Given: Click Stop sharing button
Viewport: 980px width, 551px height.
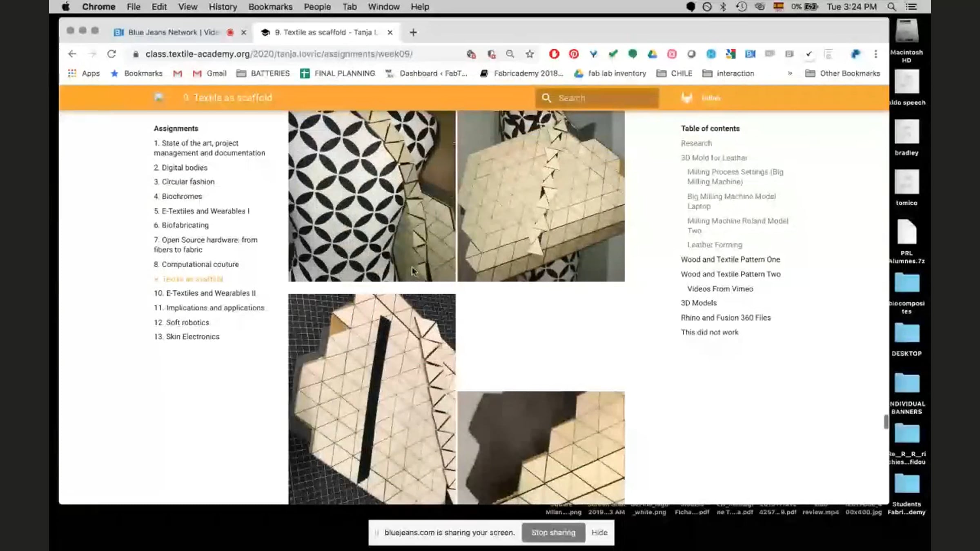Looking at the screenshot, I should (553, 532).
